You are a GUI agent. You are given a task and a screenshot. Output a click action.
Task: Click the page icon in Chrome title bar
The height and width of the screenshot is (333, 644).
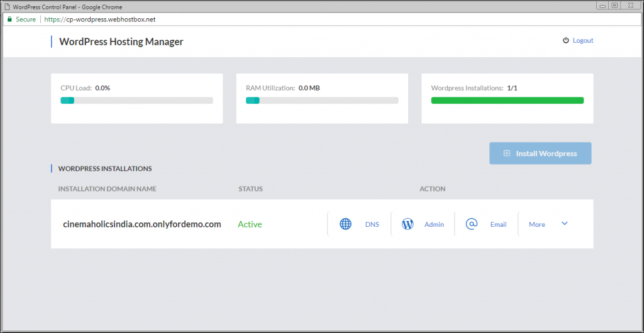[6, 7]
